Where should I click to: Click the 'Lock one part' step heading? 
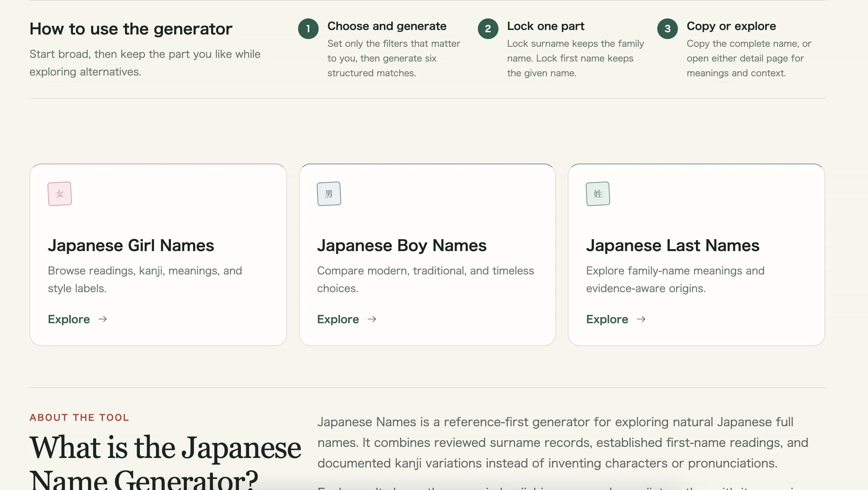tap(546, 26)
